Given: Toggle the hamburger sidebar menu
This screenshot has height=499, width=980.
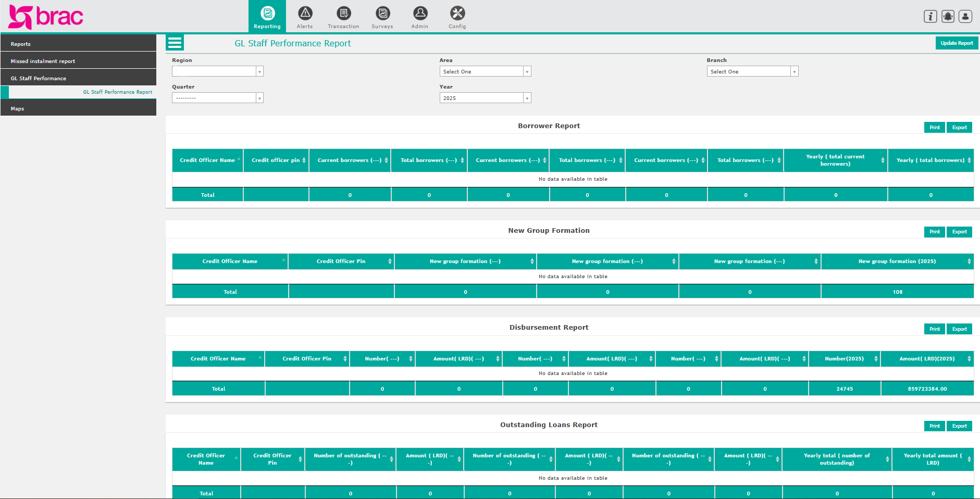Looking at the screenshot, I should pyautogui.click(x=175, y=43).
